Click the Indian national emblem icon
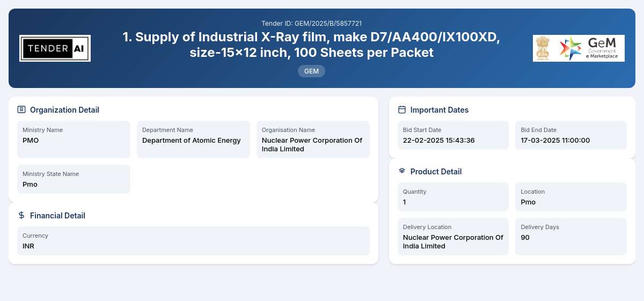The image size is (644, 301). coord(544,48)
